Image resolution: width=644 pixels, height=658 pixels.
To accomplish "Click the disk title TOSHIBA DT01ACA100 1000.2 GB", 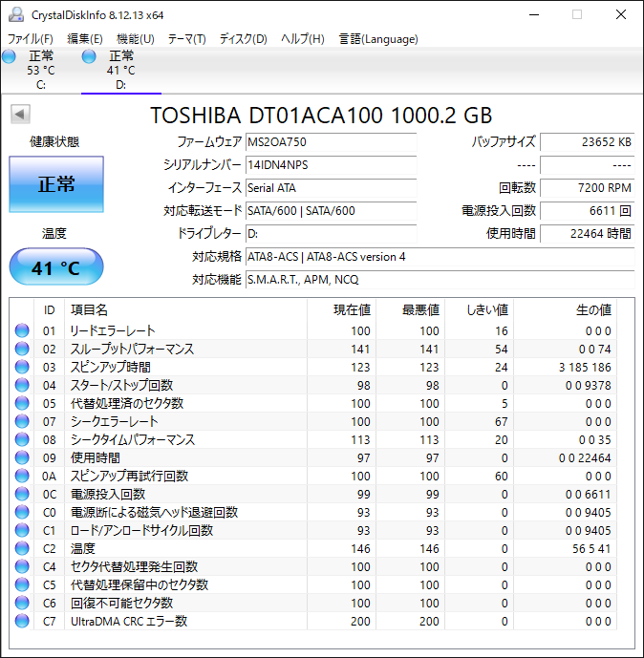I will pos(321,115).
